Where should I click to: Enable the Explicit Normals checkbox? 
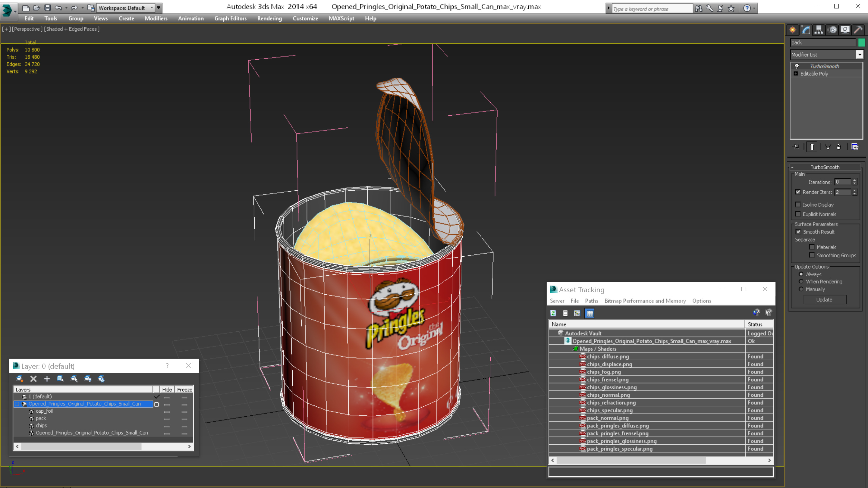pyautogui.click(x=798, y=214)
